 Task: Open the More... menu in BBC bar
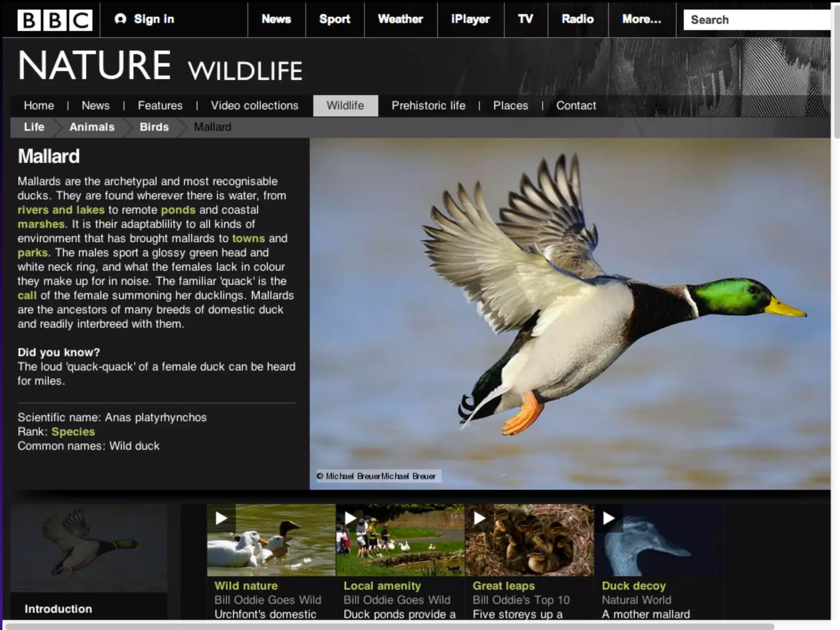tap(641, 19)
